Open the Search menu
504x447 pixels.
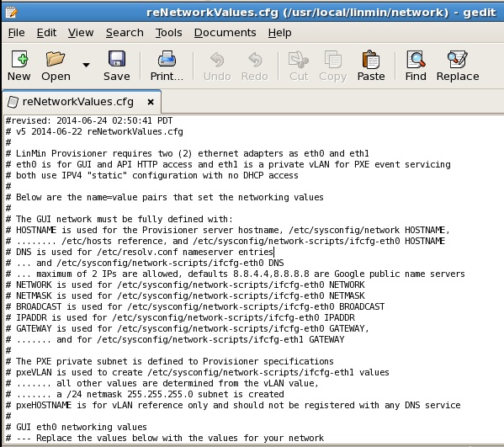125,33
